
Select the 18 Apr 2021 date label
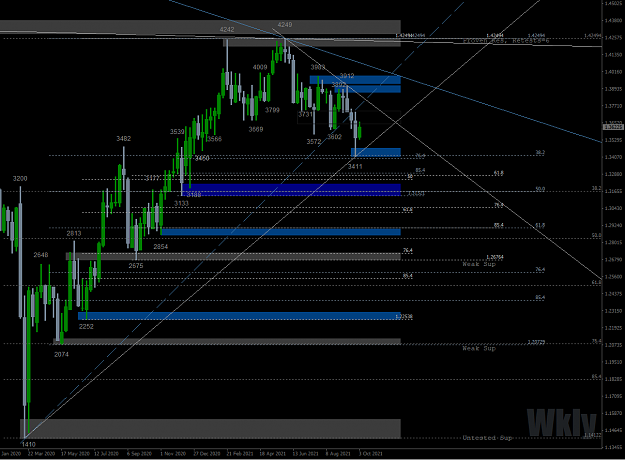273,454
